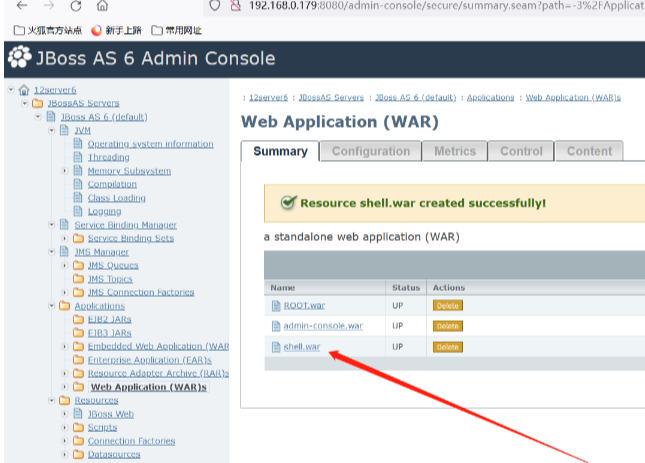This screenshot has width=645, height=463.
Task: Click the shell.war file icon
Action: (276, 347)
